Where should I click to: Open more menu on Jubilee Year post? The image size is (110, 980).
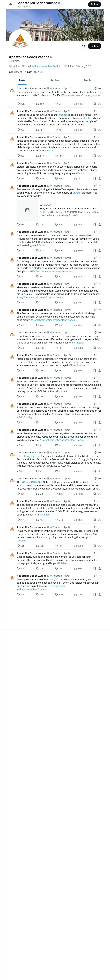100,186
